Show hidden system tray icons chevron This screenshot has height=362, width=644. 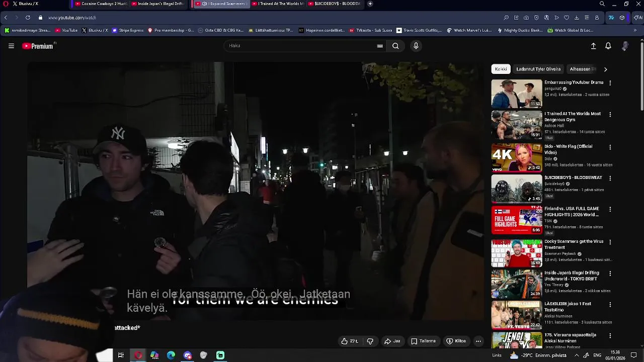577,355
